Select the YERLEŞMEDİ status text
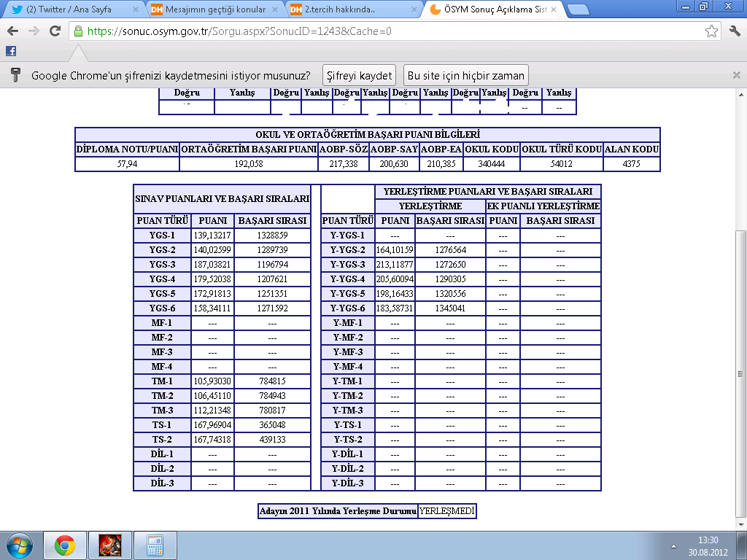747x560 pixels. pyautogui.click(x=447, y=511)
